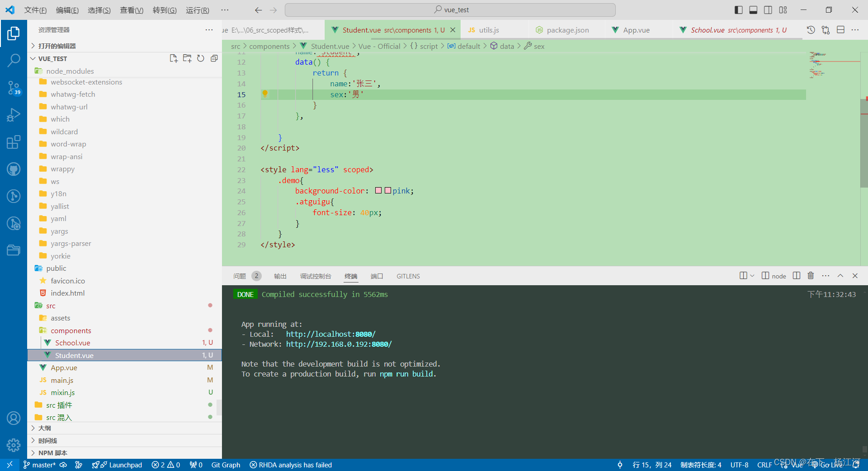Open timeline history icon in editor toolbar
Viewport: 868px width, 471px height.
(x=811, y=30)
